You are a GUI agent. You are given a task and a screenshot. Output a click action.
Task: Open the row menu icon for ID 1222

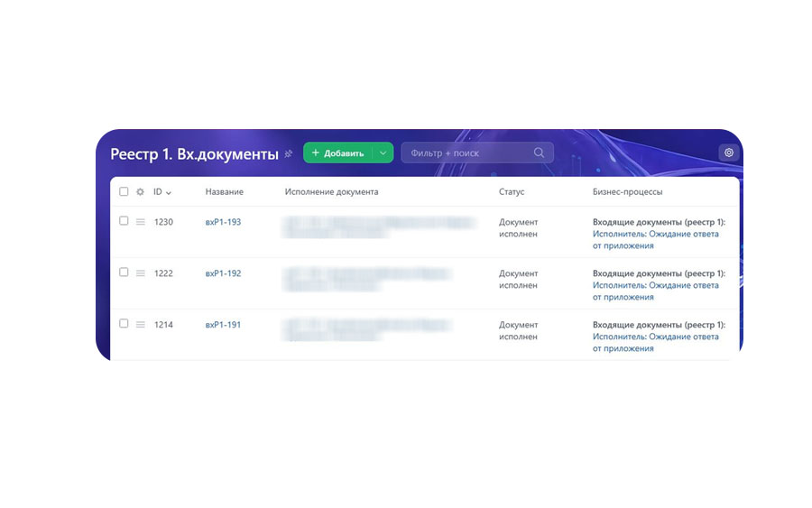pyautogui.click(x=141, y=272)
